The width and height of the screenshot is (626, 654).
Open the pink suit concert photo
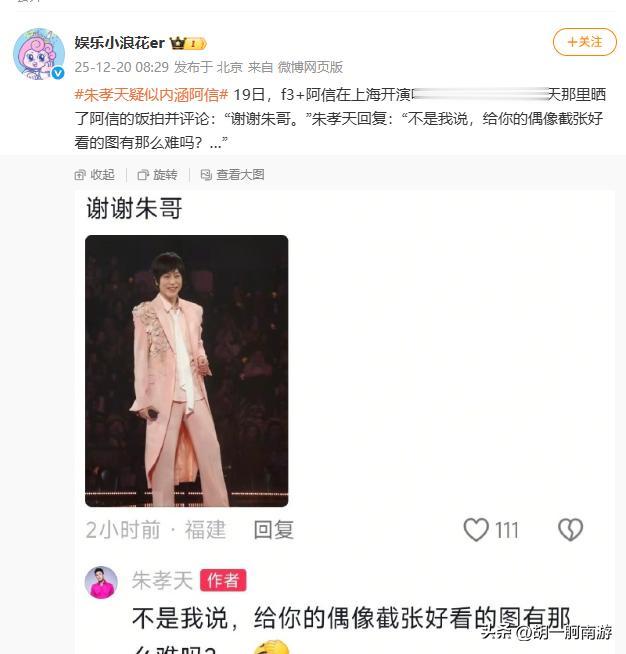coord(186,371)
